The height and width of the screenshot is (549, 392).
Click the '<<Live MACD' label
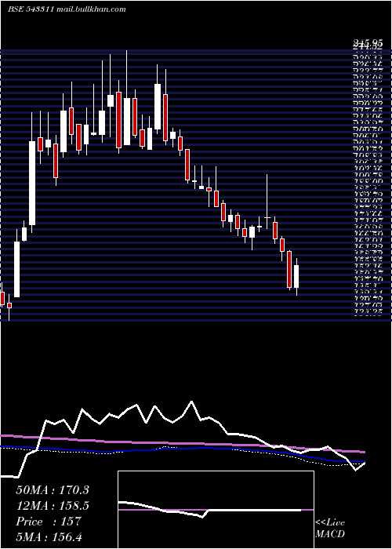coord(330,528)
